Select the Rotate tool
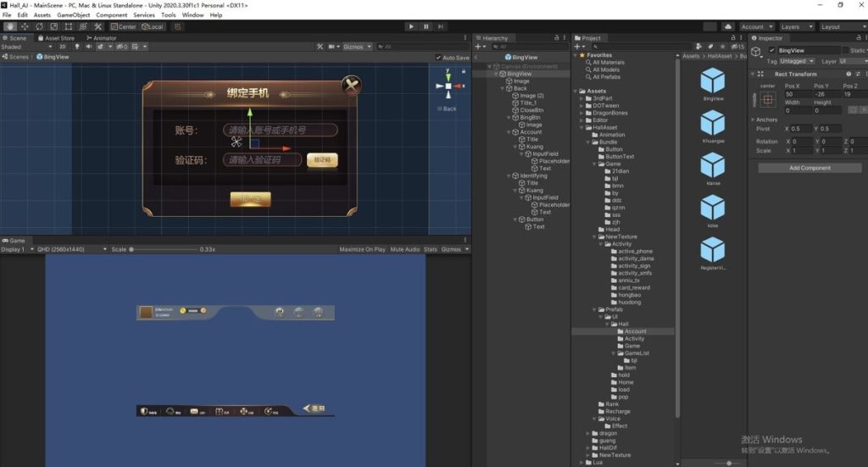868x467 pixels. coord(39,26)
